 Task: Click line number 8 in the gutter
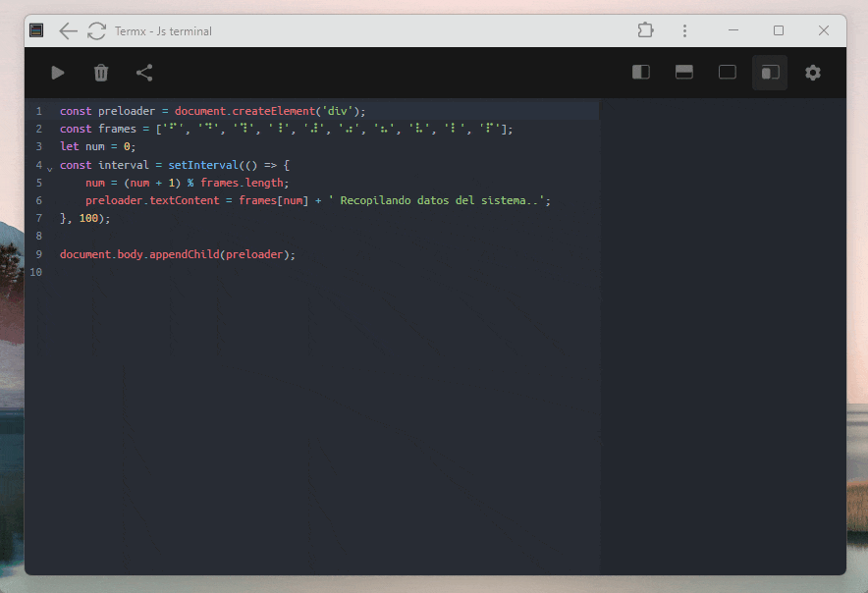point(38,236)
